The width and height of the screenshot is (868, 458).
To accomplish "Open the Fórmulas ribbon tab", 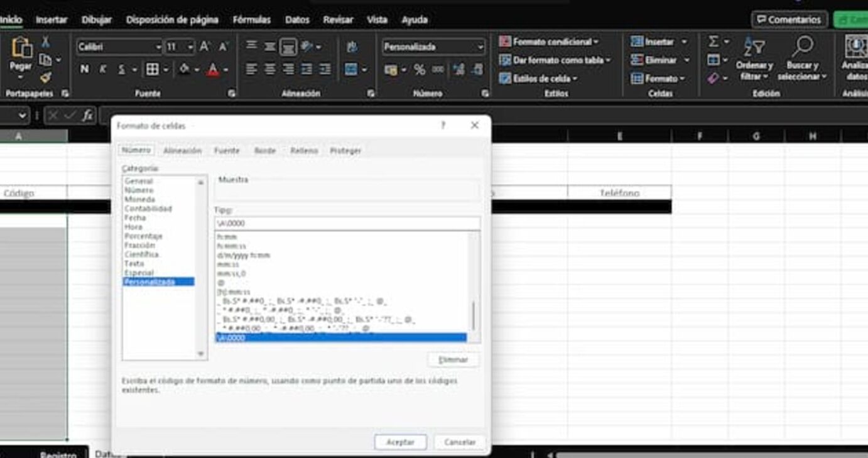I will [x=251, y=19].
